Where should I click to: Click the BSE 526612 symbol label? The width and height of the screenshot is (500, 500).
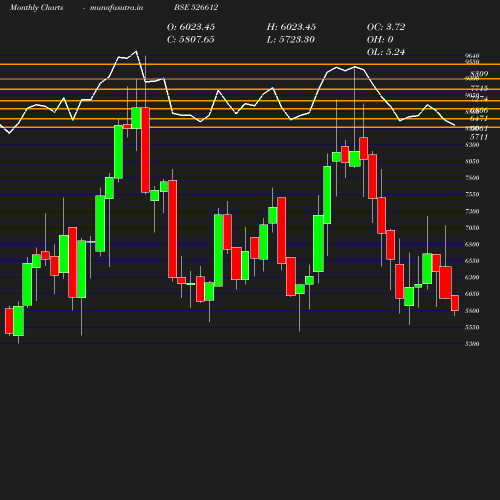click(x=196, y=7)
